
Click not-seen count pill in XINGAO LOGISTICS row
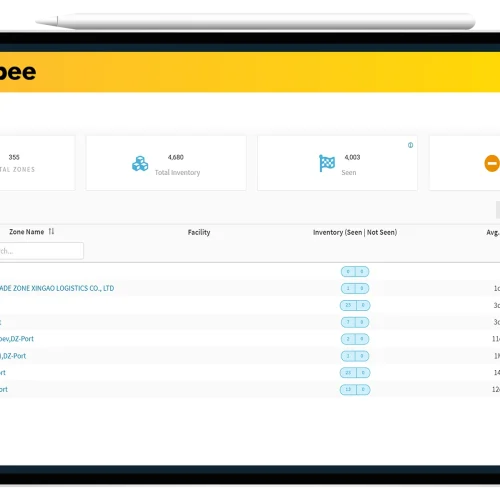click(x=362, y=288)
